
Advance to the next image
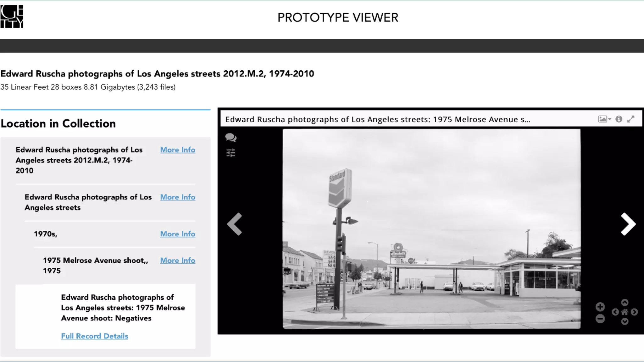pos(628,224)
